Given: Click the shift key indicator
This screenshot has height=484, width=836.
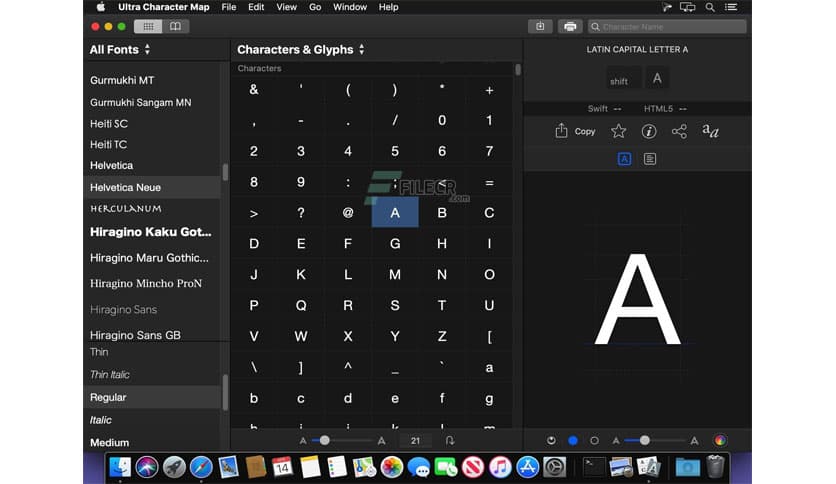Looking at the screenshot, I should [x=624, y=78].
